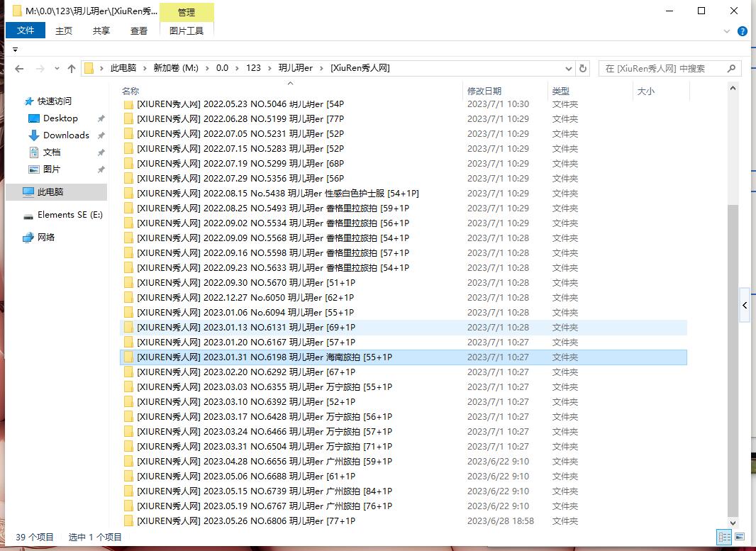Refresh the current folder view
Viewport: 756px width, 551px height.
(x=583, y=69)
